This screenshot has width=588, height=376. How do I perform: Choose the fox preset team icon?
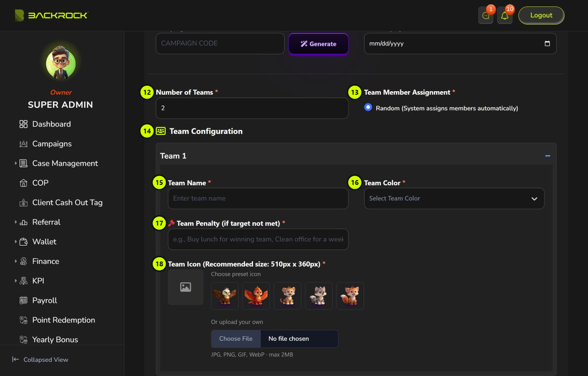350,296
